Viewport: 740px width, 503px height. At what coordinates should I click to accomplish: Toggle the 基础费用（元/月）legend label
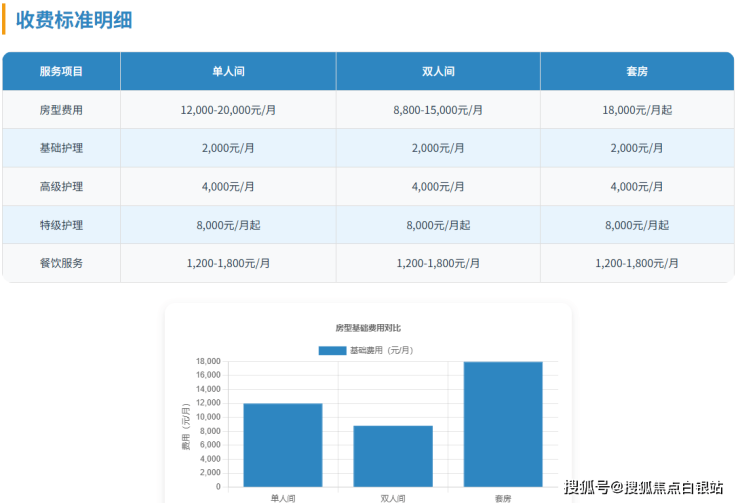(381, 350)
